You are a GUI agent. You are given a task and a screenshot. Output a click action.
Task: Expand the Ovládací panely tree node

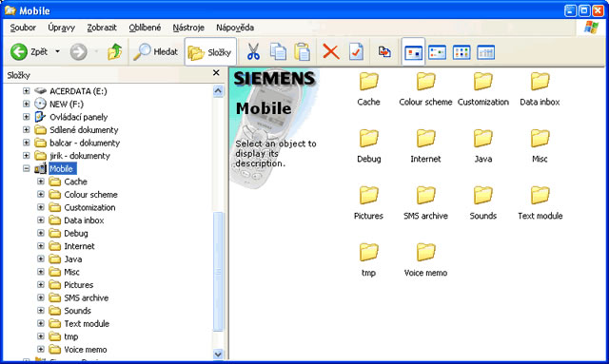pyautogui.click(x=26, y=117)
